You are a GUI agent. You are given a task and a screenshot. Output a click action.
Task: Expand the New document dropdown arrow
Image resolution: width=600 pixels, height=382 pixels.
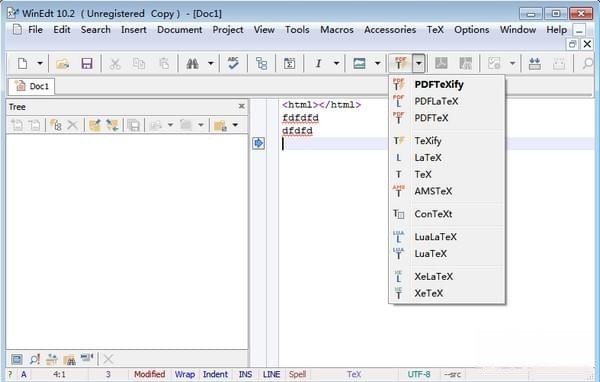coord(40,63)
